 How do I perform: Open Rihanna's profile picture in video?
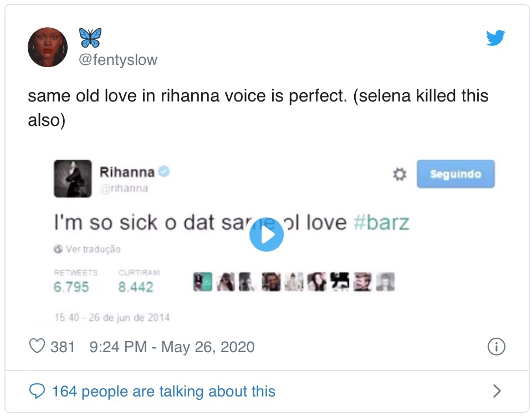[x=73, y=179]
